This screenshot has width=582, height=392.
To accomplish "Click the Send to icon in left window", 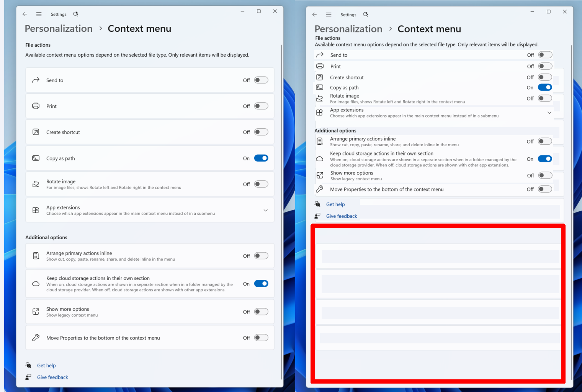I will click(x=36, y=80).
